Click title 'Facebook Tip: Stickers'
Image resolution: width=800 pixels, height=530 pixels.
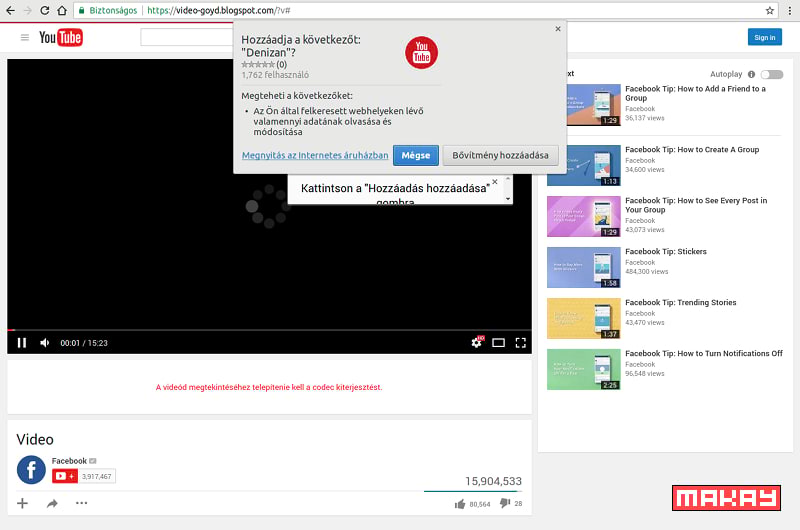pos(666,251)
